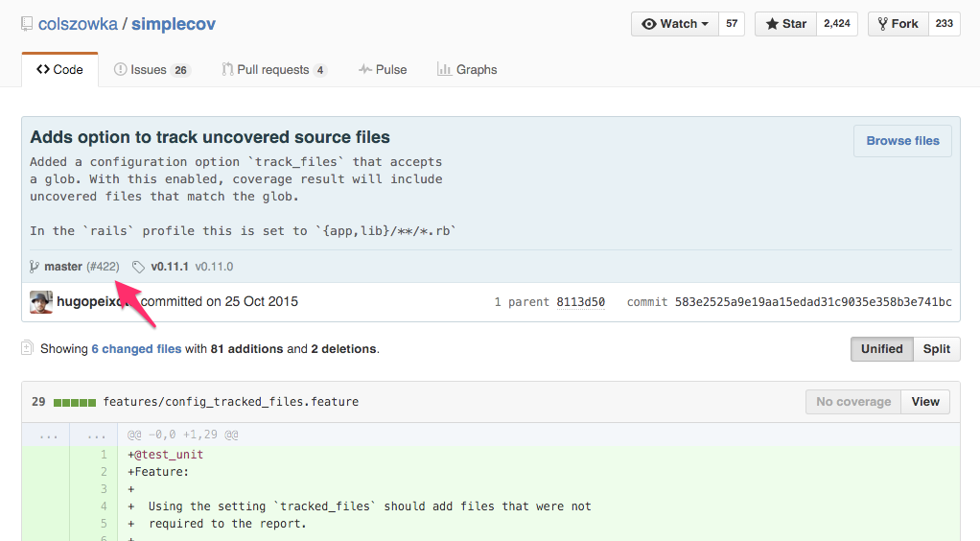
Task: Open parent commit 8113d50
Action: point(580,302)
